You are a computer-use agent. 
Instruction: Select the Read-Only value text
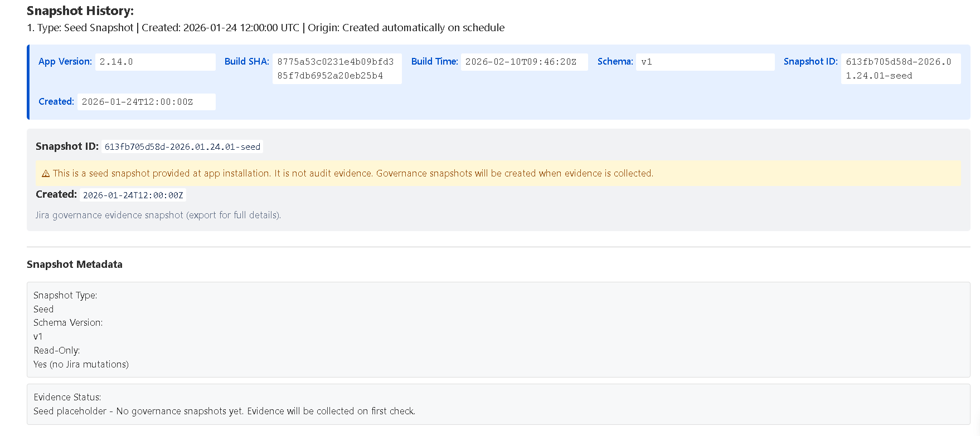click(81, 364)
